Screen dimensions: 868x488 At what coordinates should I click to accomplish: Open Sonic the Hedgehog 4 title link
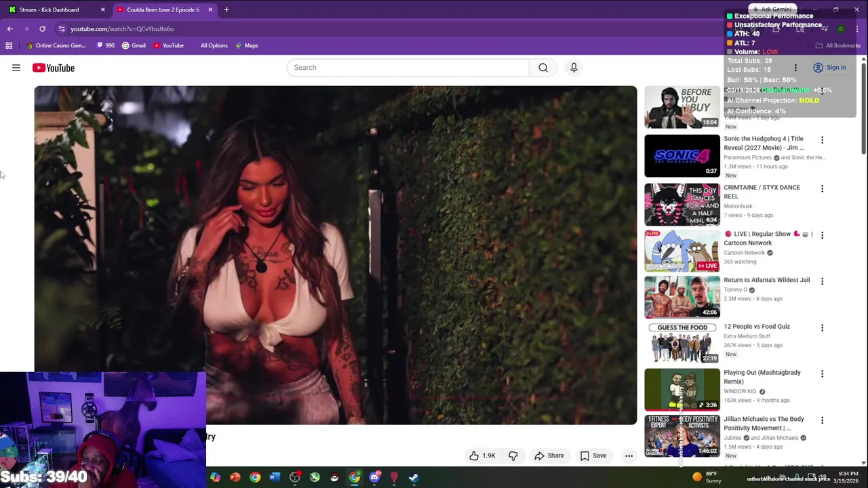pos(764,143)
